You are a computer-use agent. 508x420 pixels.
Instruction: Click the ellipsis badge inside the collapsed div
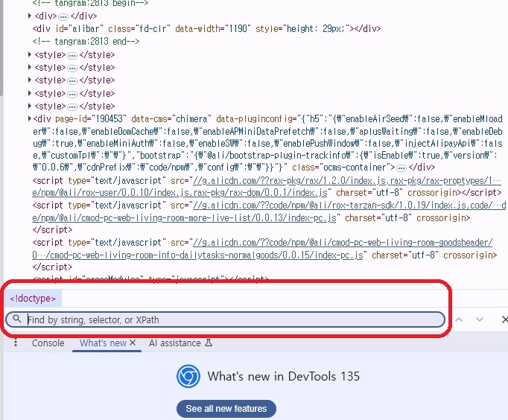(63, 16)
